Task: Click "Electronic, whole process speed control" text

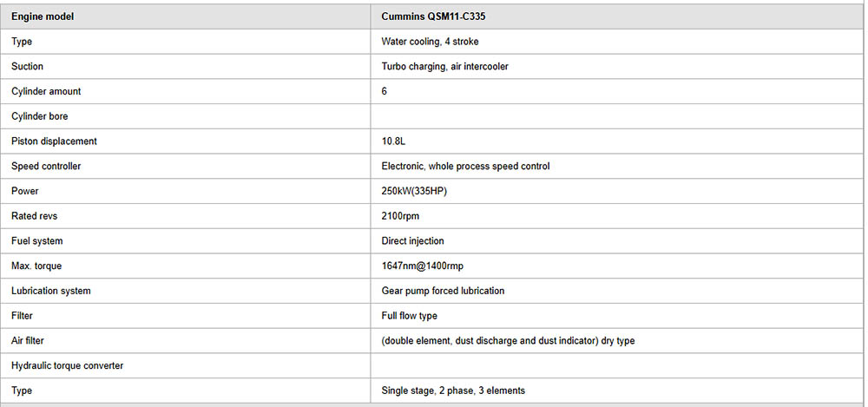Action: [x=465, y=166]
